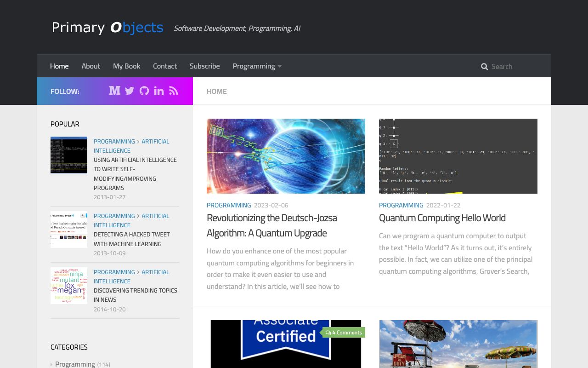Click Programming category above Quantum Hello World
588x368 pixels.
point(401,205)
